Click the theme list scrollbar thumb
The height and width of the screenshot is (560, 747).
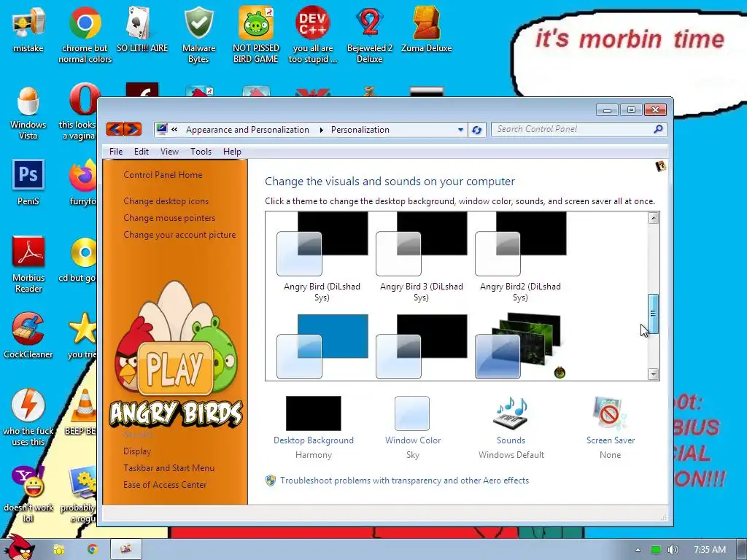[653, 314]
